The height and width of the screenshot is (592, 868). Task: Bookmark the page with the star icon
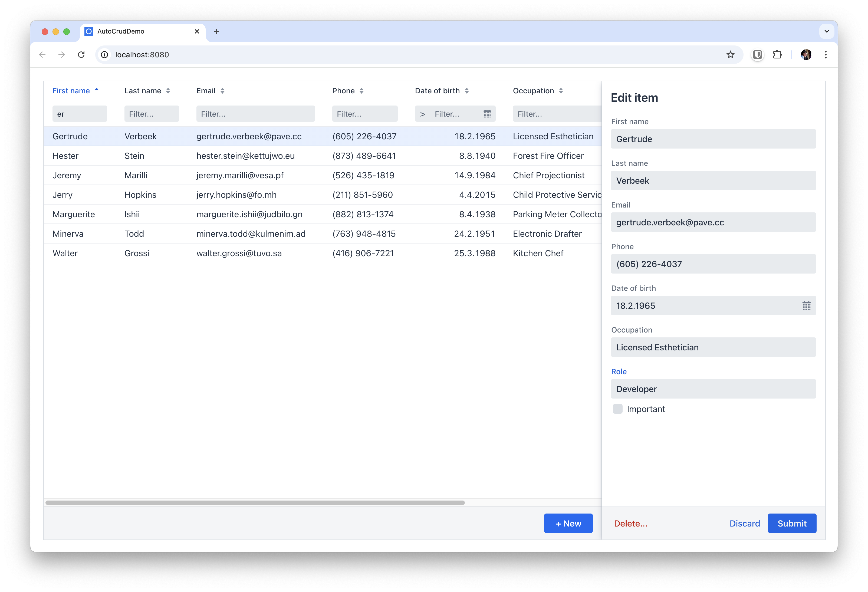pos(731,55)
